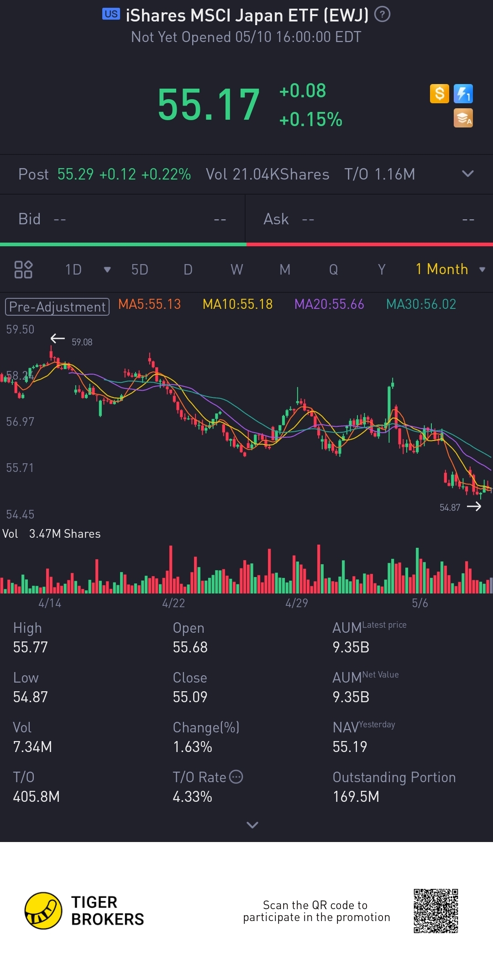493x980 pixels.
Task: Tap the T/O 1.16M text
Action: [380, 174]
